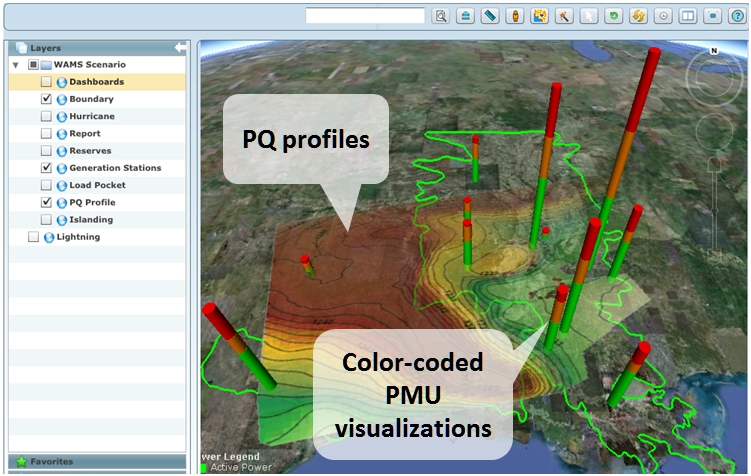Click the Generation Stations layer label

pyautogui.click(x=114, y=168)
